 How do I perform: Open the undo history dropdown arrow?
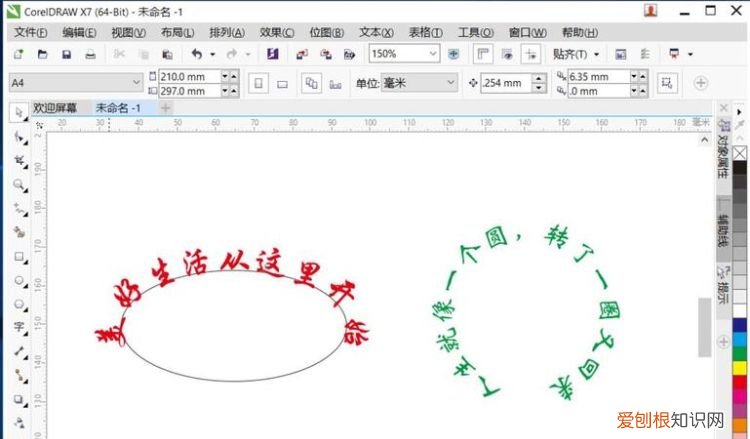point(212,55)
